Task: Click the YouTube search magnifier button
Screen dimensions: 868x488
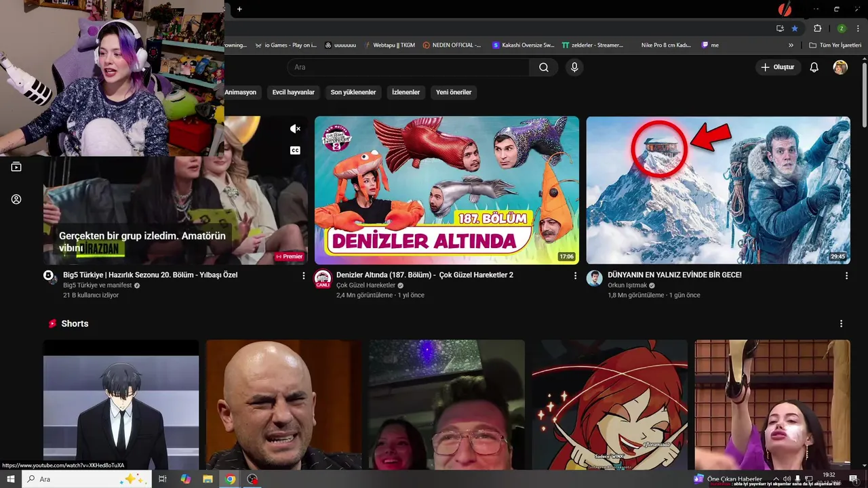Action: 544,67
